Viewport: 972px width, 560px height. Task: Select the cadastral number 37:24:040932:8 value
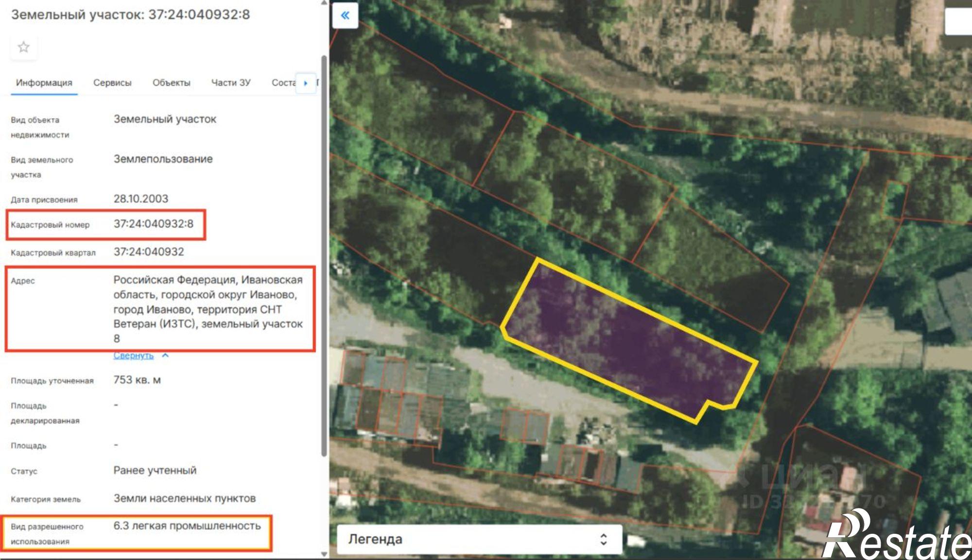coord(154,224)
